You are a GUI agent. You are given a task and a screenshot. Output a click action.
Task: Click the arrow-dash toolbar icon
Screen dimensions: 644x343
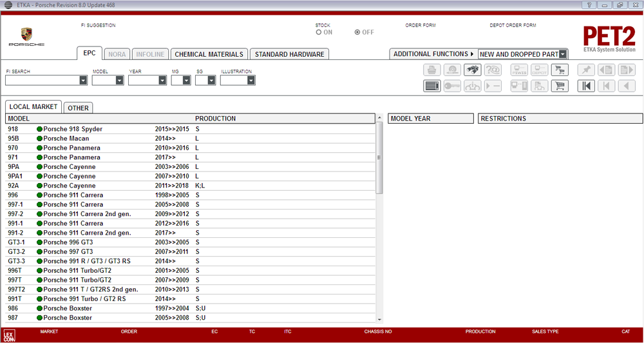pos(493,86)
